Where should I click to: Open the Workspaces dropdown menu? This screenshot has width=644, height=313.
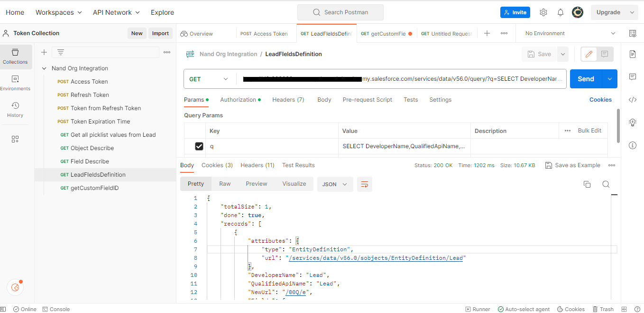coord(59,12)
